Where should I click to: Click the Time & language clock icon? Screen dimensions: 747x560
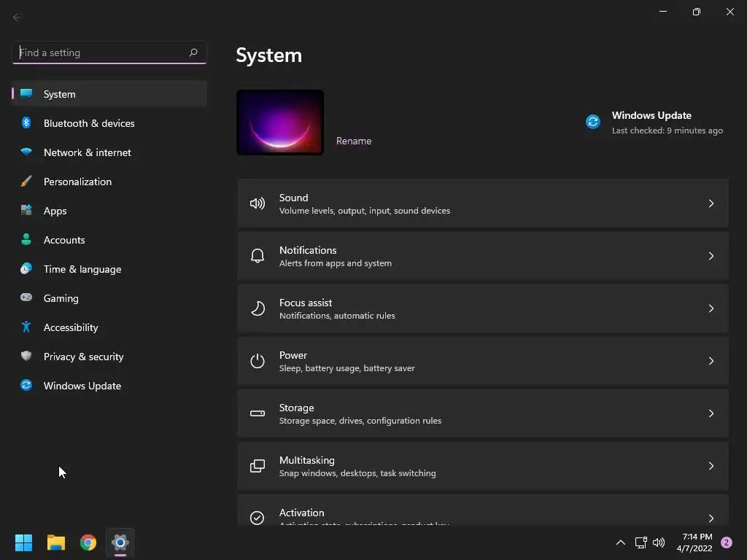pos(26,268)
